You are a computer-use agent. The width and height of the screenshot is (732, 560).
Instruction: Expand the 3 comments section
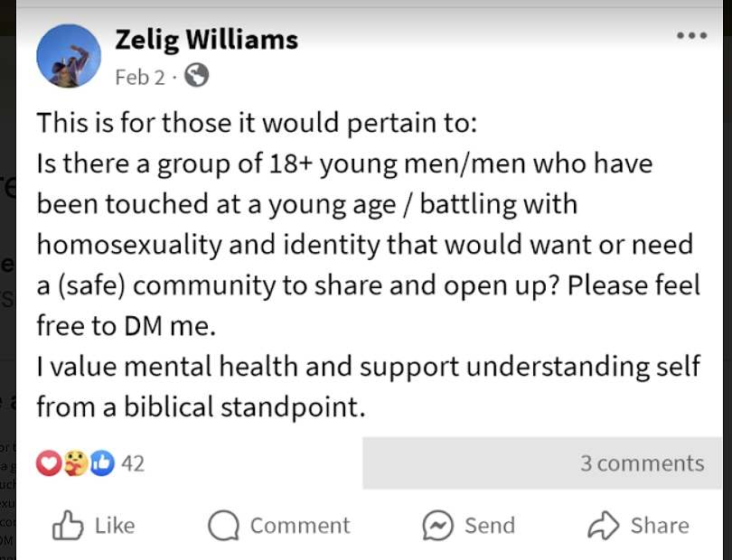coord(642,463)
